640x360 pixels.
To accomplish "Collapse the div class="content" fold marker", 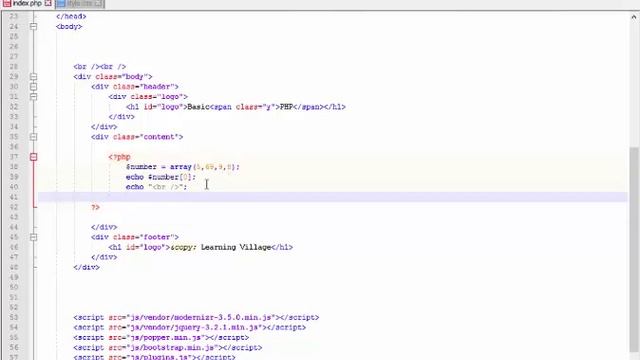I will pos(33,137).
